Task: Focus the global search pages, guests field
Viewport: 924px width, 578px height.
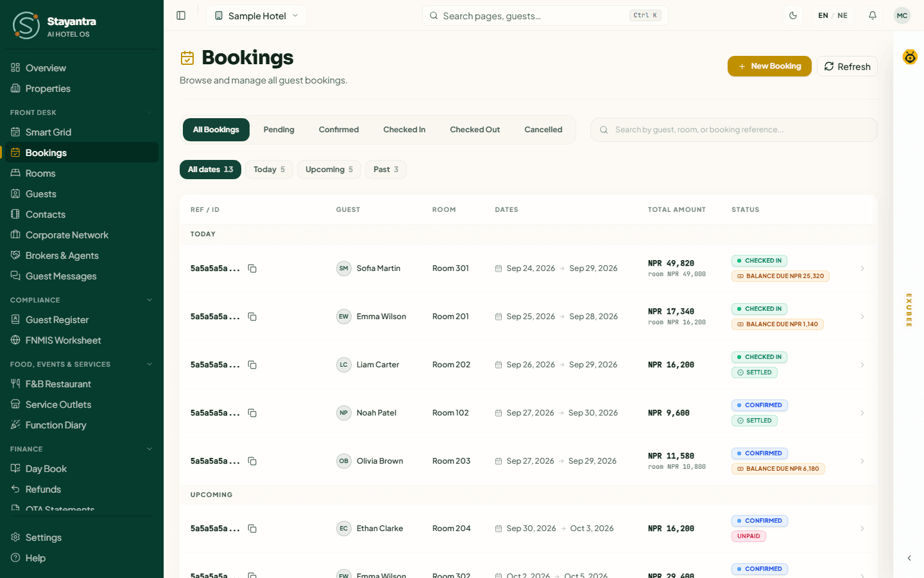Action: coord(545,15)
